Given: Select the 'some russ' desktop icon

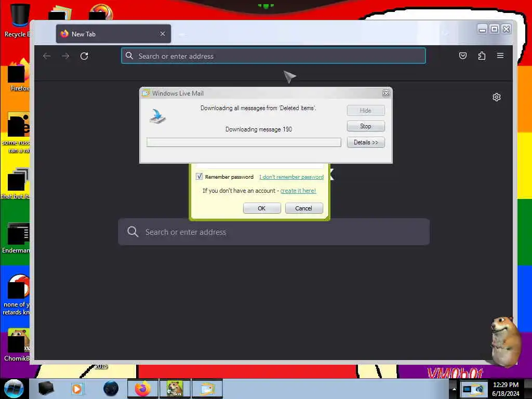Looking at the screenshot, I should pyautogui.click(x=16, y=133).
